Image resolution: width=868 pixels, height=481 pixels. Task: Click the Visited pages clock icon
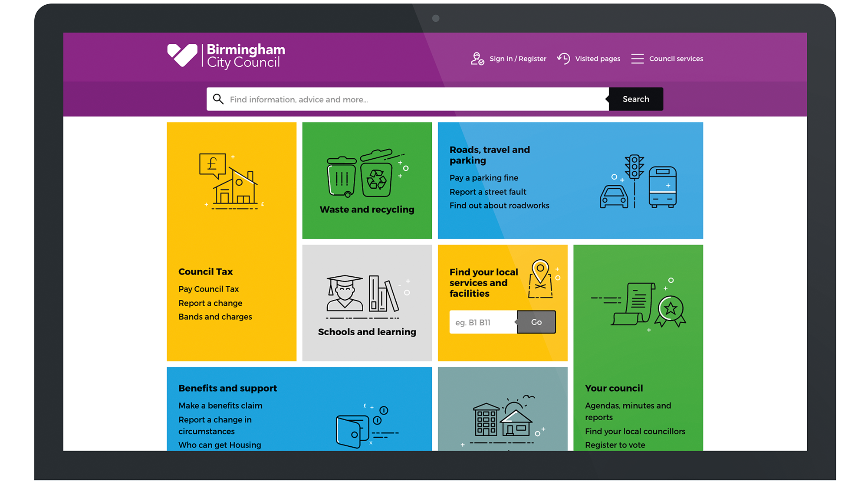[x=563, y=59]
